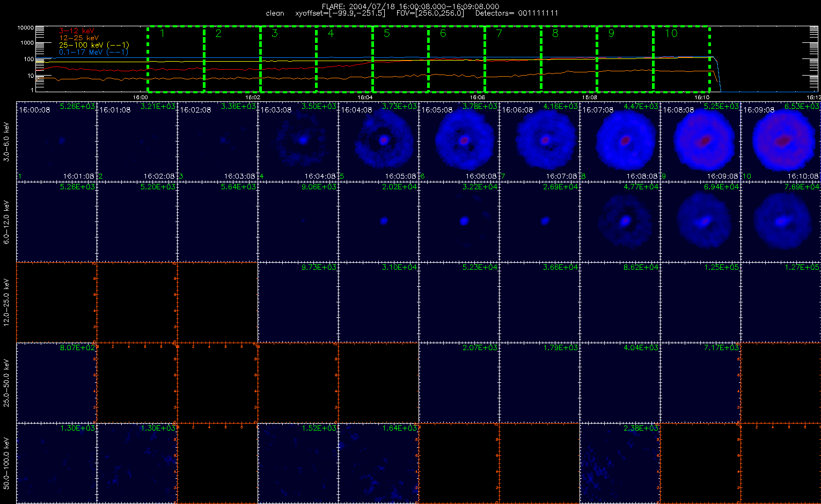Click the '16:04' tick label on time axis

pos(365,98)
